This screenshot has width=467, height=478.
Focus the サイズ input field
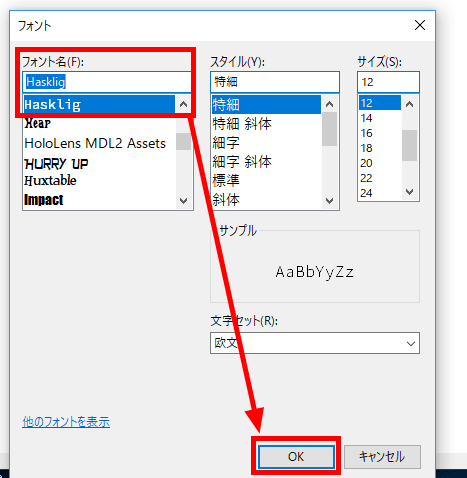click(388, 82)
